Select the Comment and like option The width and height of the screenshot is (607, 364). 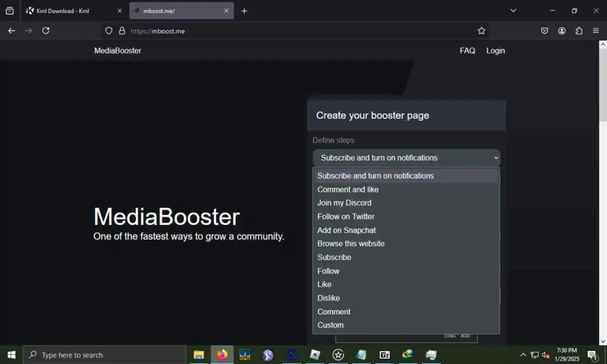(406, 190)
